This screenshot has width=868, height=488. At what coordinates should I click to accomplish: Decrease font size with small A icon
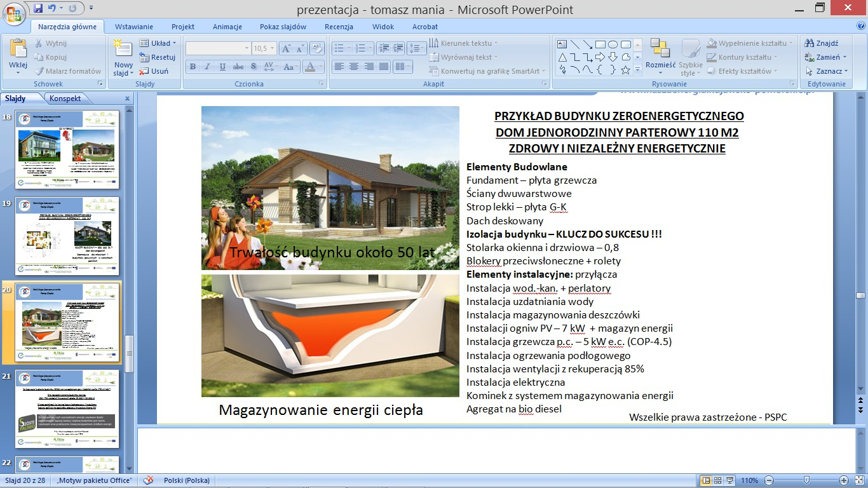click(300, 48)
